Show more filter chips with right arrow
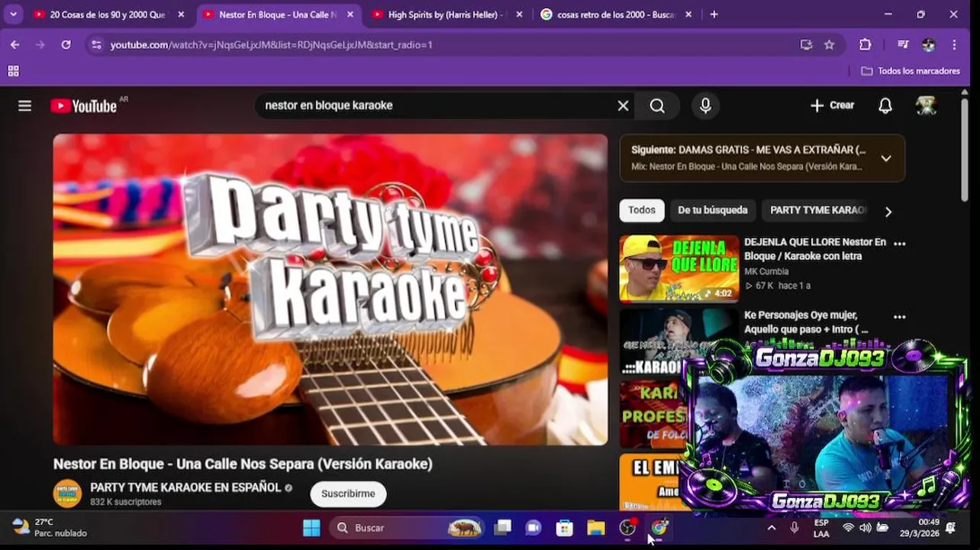The image size is (980, 550). [888, 212]
